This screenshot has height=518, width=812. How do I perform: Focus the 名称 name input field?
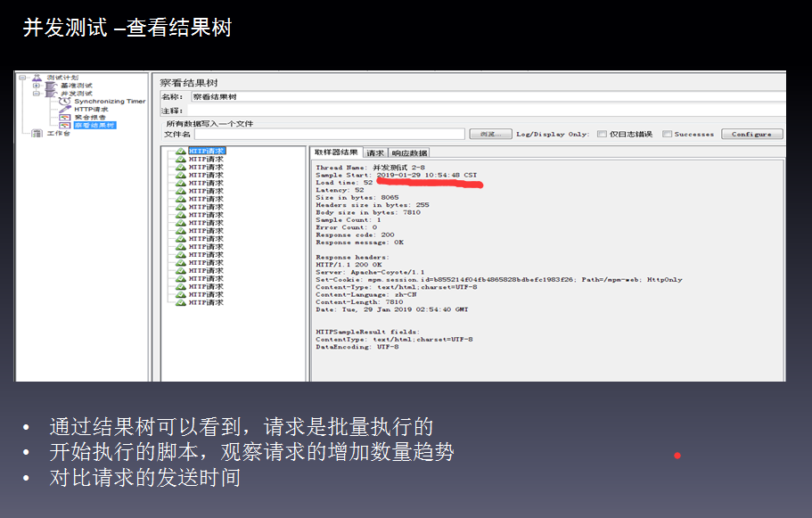point(488,97)
